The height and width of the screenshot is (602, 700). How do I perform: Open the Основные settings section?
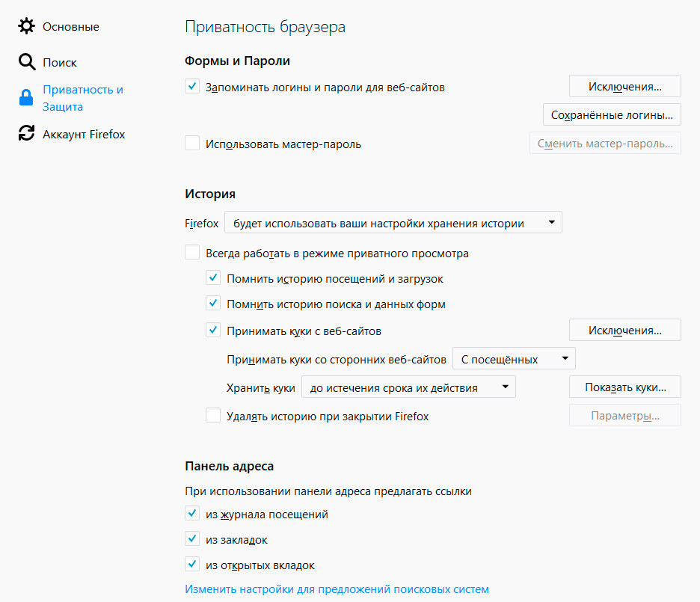(70, 27)
